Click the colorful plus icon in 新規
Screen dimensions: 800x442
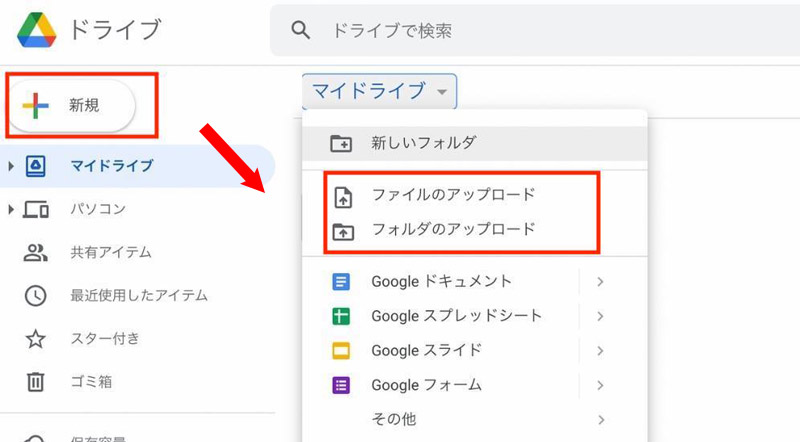pos(35,106)
